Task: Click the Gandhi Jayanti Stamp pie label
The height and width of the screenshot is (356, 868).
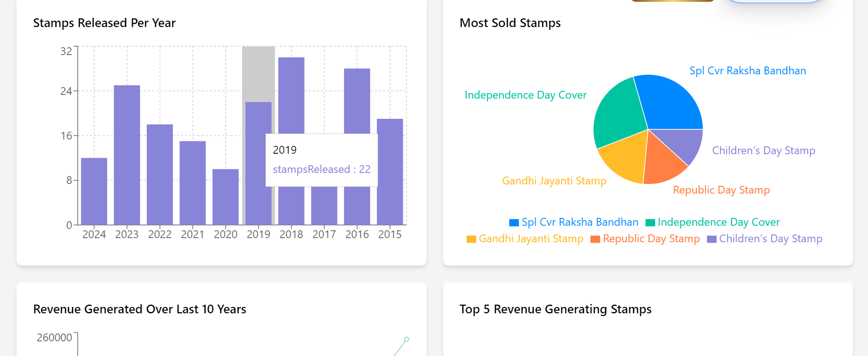Action: (x=554, y=181)
